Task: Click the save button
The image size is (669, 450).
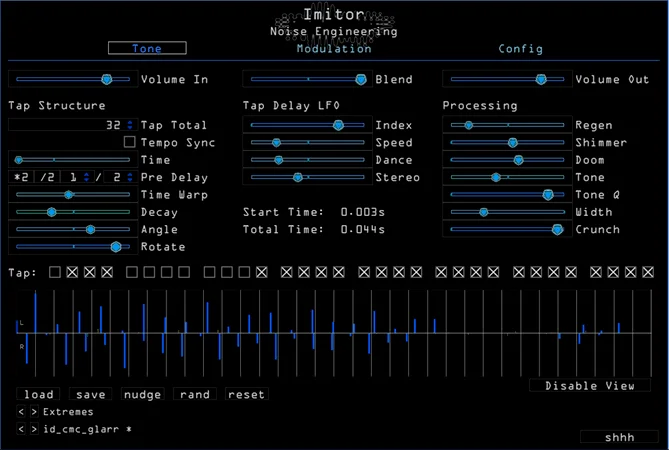Action: pyautogui.click(x=90, y=394)
